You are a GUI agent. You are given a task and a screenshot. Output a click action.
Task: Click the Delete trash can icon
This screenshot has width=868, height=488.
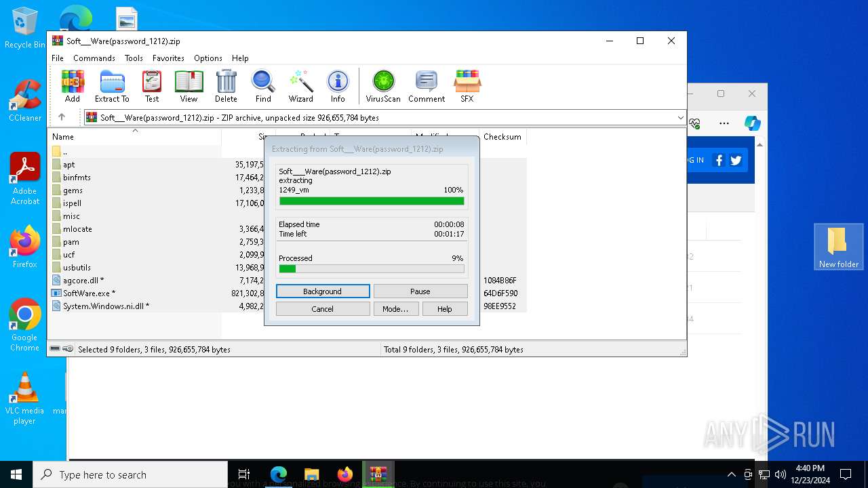pyautogui.click(x=226, y=86)
